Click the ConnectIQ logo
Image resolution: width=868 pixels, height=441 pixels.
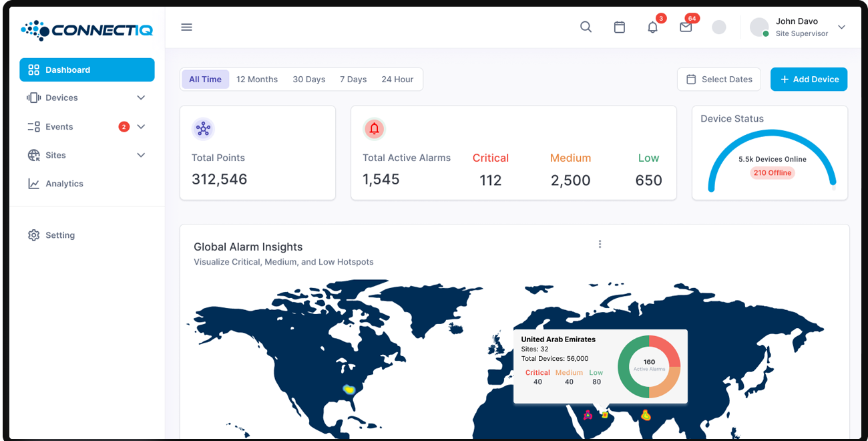(x=87, y=30)
